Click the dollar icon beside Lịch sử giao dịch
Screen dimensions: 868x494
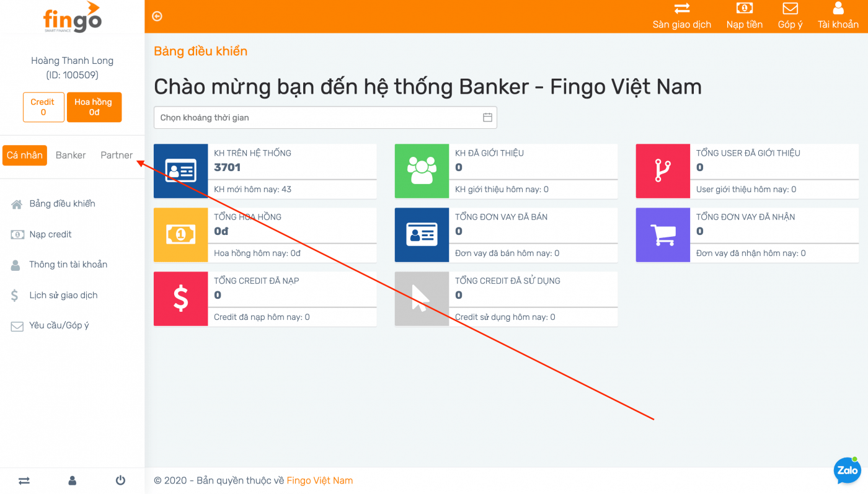[x=15, y=296]
